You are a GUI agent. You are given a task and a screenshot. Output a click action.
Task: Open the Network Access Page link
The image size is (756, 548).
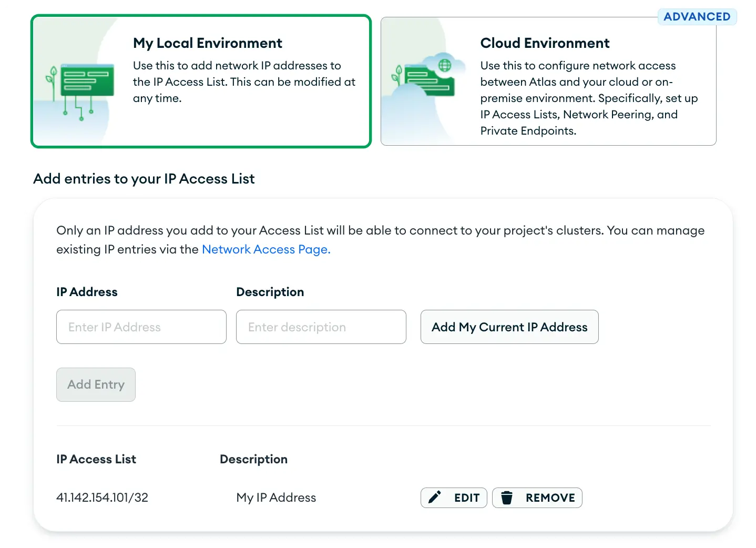pyautogui.click(x=266, y=249)
